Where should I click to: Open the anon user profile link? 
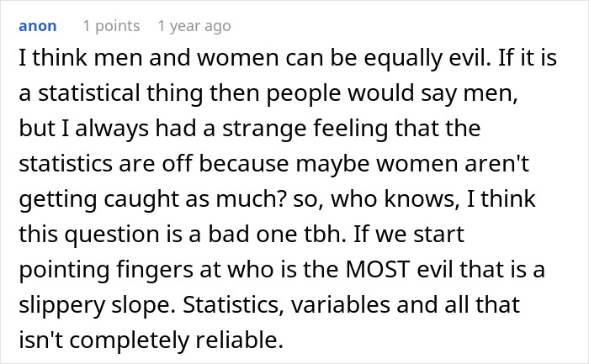[x=36, y=26]
